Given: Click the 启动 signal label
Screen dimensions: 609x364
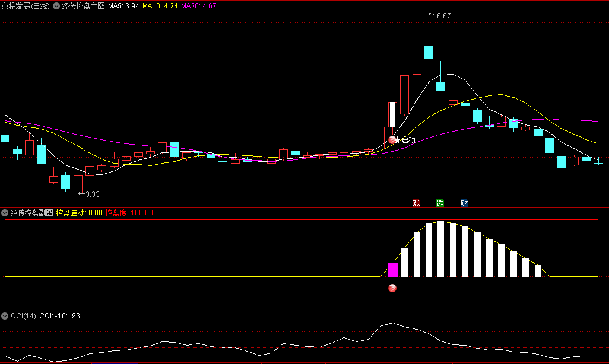Looking at the screenshot, I should point(408,140).
